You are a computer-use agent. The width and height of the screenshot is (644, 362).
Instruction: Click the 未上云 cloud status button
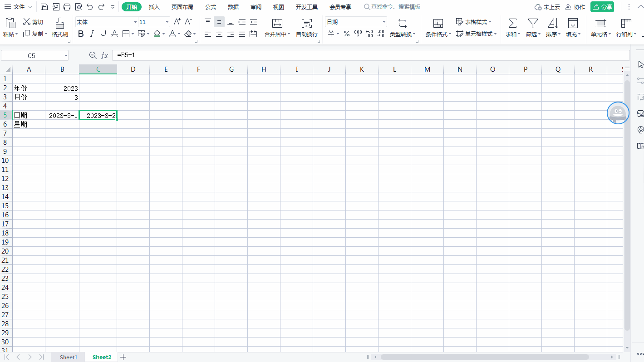pos(547,7)
